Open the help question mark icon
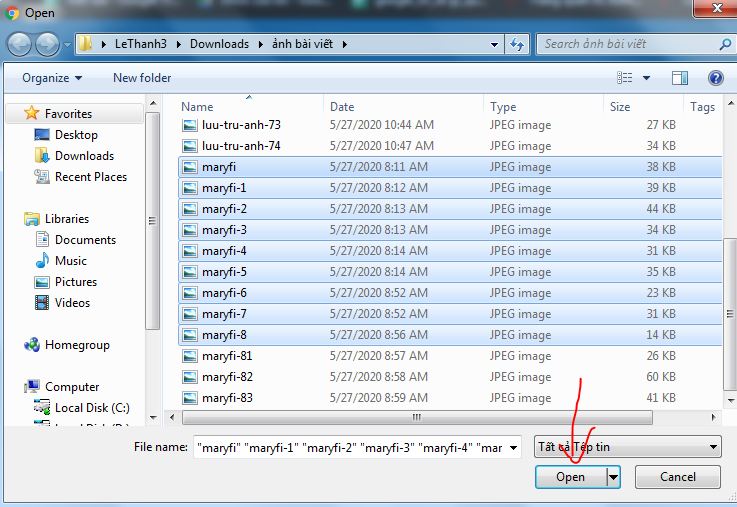The image size is (737, 507). click(715, 78)
